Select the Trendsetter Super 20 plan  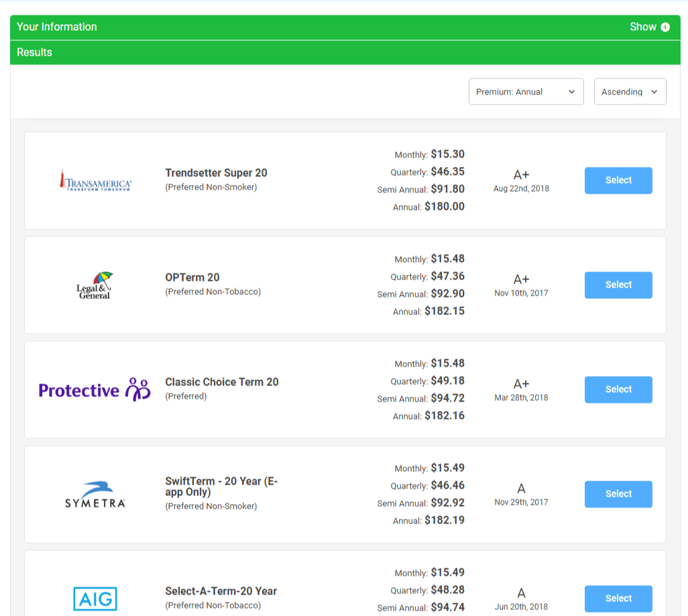point(618,180)
